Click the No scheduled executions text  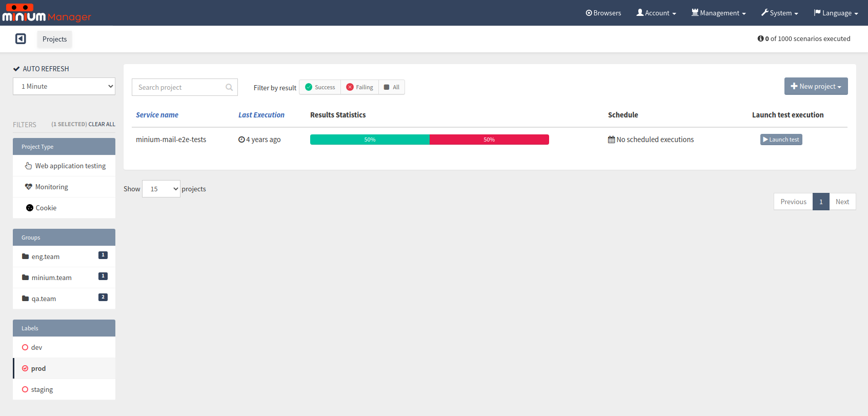[x=655, y=140]
